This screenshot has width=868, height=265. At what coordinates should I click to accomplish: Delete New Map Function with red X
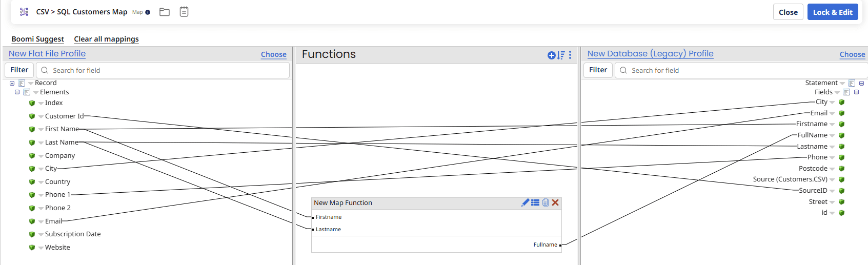click(x=555, y=203)
